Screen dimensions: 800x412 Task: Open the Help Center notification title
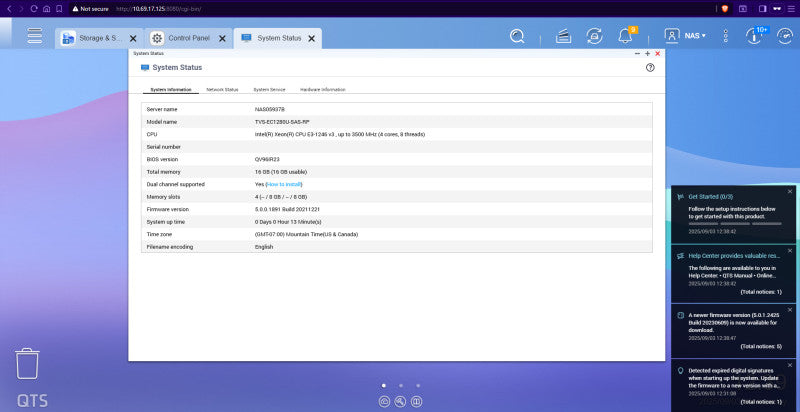(734, 256)
